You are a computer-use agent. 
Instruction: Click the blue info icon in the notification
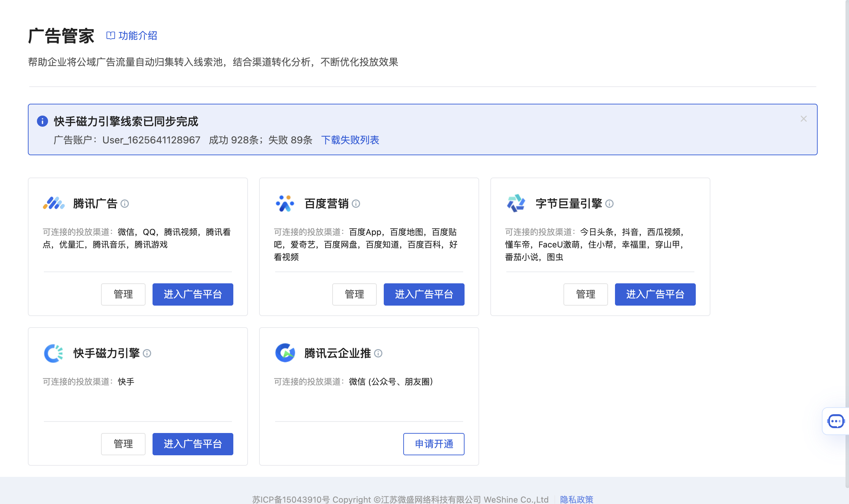(x=42, y=121)
